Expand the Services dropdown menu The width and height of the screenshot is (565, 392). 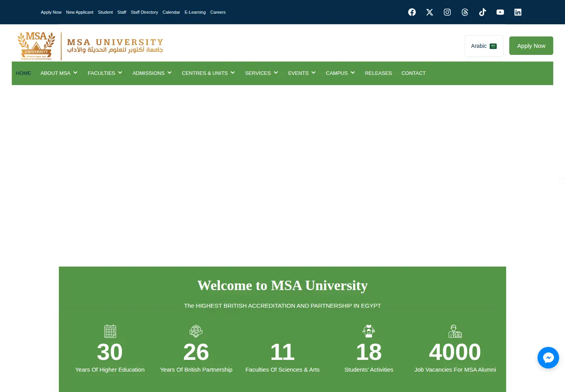pyautogui.click(x=261, y=73)
